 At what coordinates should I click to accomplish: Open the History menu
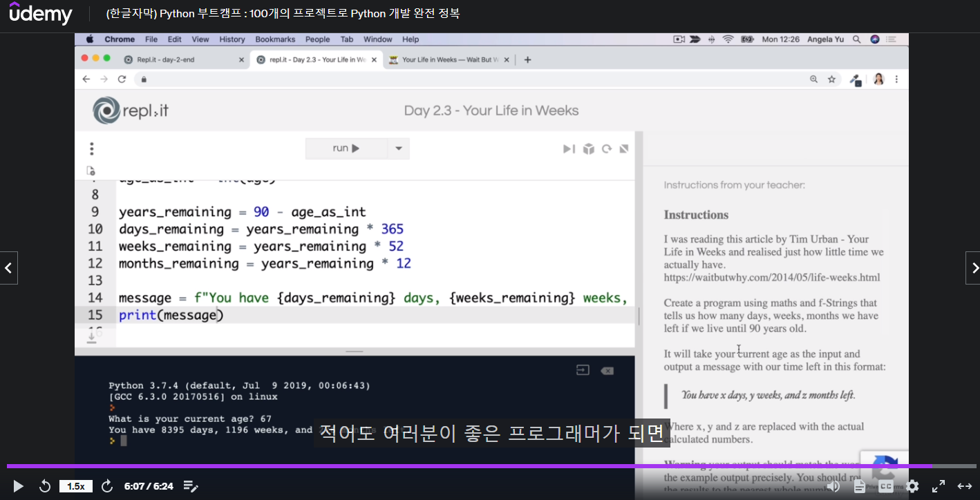point(232,39)
